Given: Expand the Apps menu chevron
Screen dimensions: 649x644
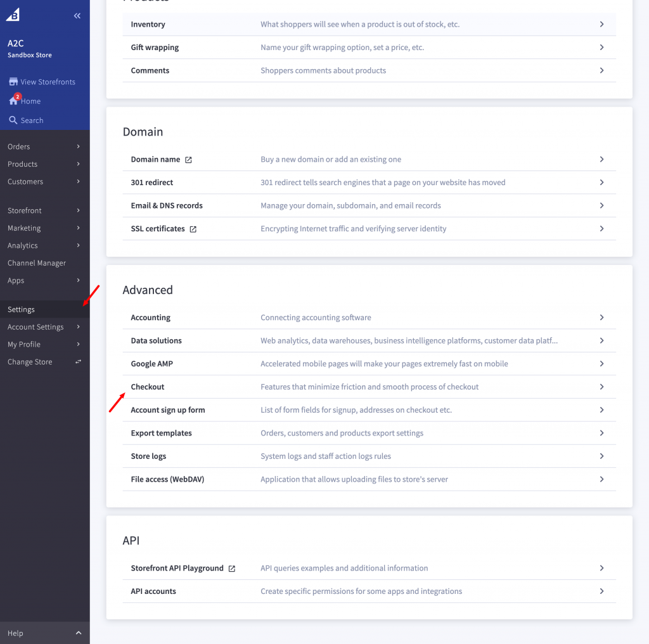Looking at the screenshot, I should coord(78,280).
